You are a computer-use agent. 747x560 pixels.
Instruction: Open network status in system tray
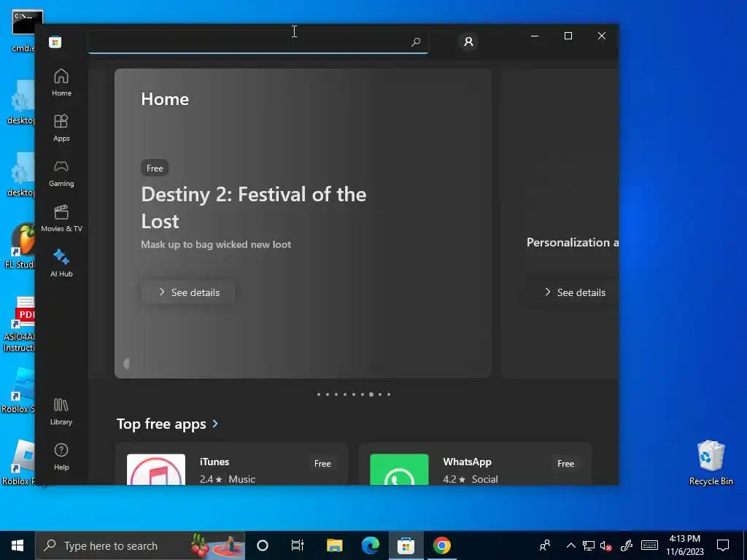[x=589, y=545]
